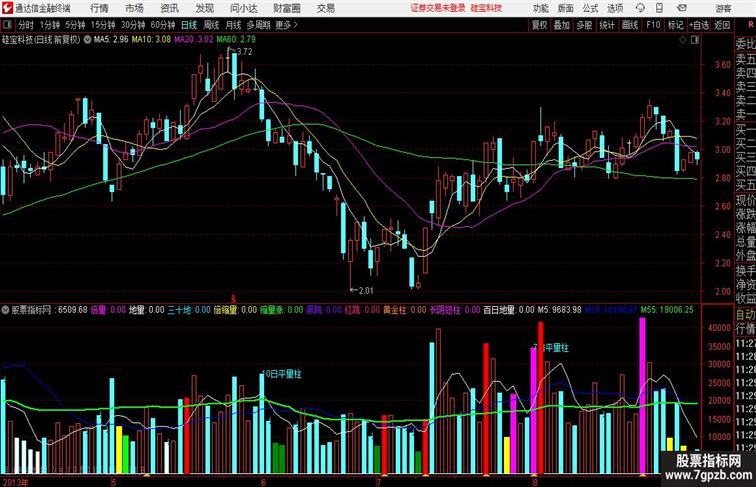This screenshot has height=487, width=756.
Task: Click the 叠加 overlay button
Action: 562,25
